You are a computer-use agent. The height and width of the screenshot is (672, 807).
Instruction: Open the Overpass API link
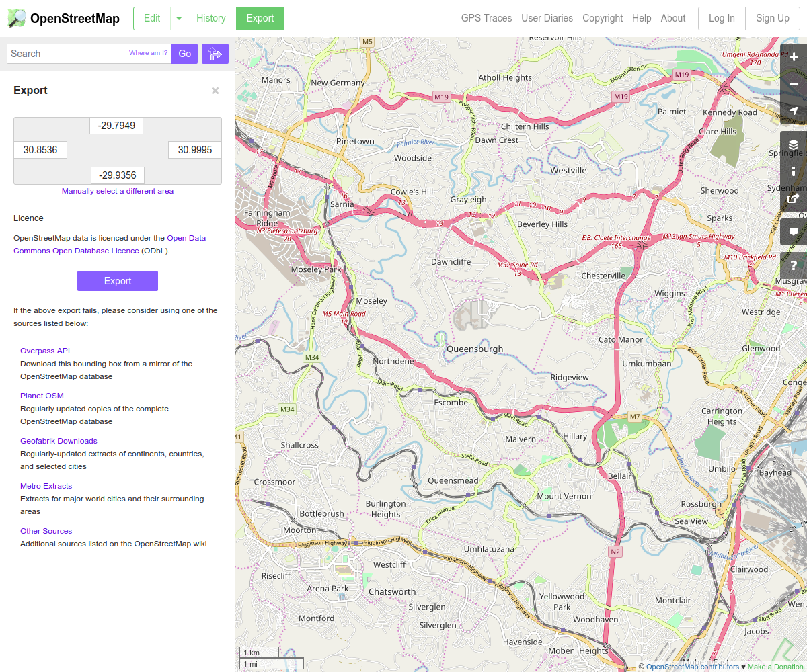[45, 351]
